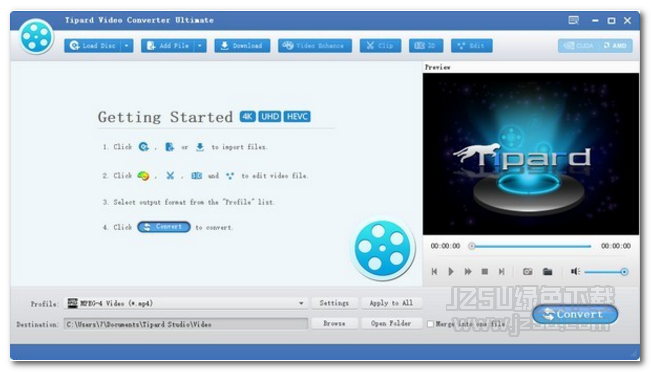The width and height of the screenshot is (651, 372).
Task: Open the Video Enhance tool
Action: click(x=315, y=46)
